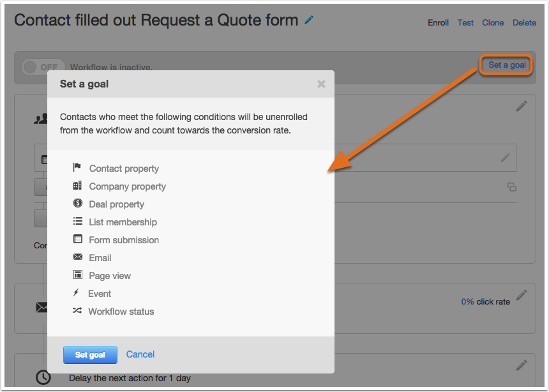Open the Set a goal link
This screenshot has width=549, height=392.
507,65
